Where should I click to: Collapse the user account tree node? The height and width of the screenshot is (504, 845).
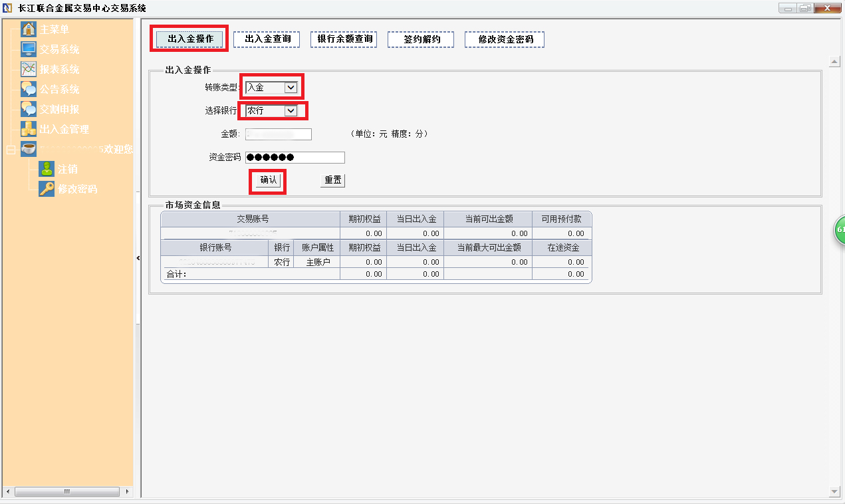pyautogui.click(x=10, y=150)
